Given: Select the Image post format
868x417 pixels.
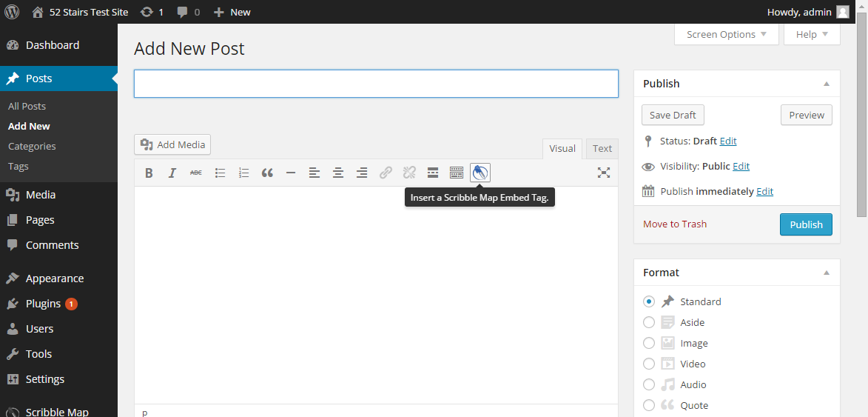Looking at the screenshot, I should point(649,344).
